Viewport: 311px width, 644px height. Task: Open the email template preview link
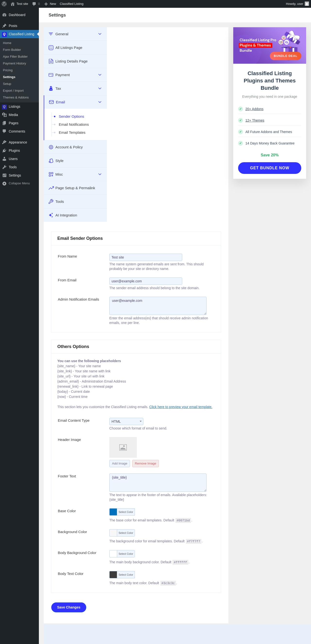click(181, 407)
